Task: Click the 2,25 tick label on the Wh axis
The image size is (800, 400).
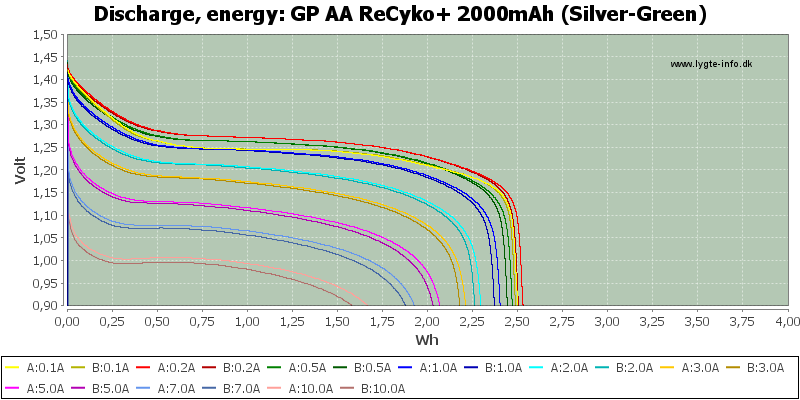Action: click(472, 321)
